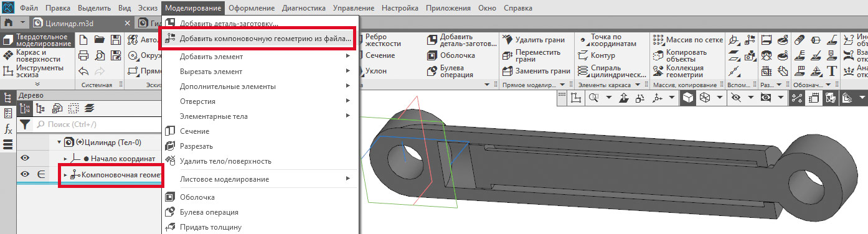Click the Print icon in system toolbar

(83, 55)
